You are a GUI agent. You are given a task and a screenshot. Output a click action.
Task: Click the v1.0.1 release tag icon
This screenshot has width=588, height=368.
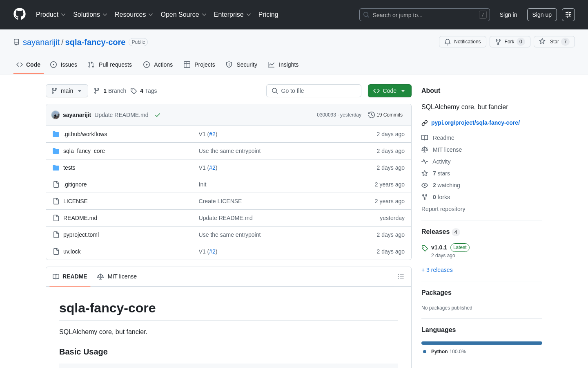point(425,248)
